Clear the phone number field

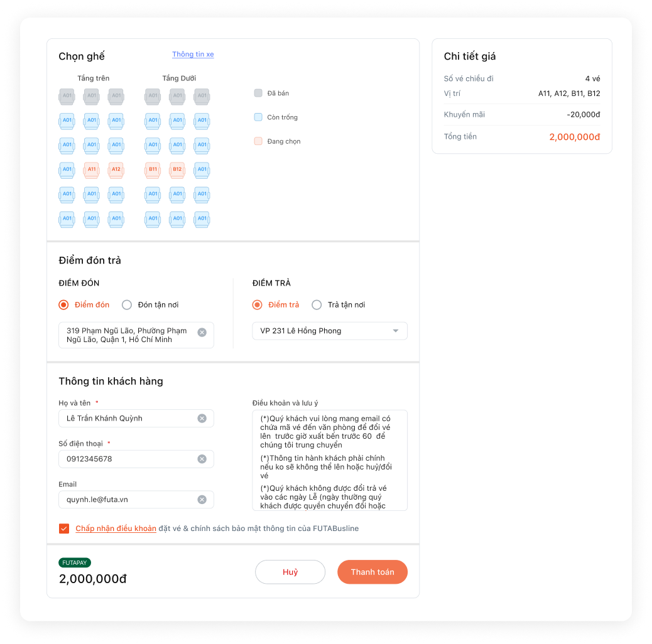(202, 459)
